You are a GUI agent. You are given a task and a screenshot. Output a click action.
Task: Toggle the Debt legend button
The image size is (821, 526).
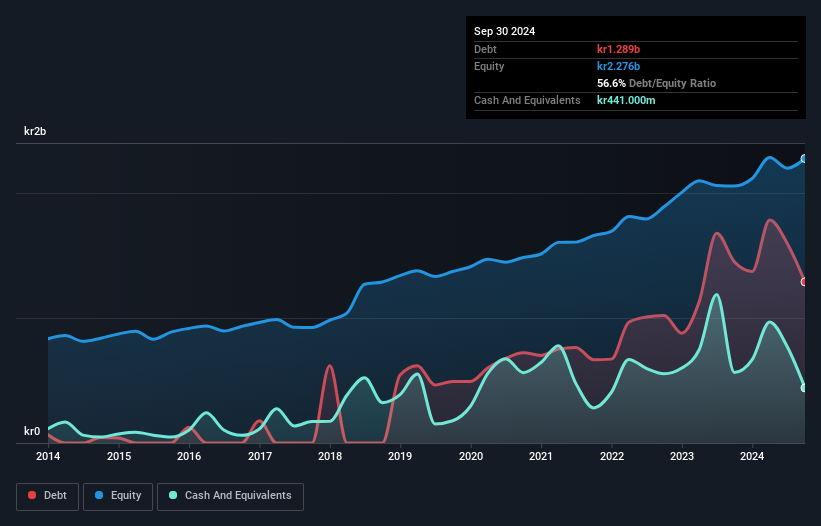[48, 496]
